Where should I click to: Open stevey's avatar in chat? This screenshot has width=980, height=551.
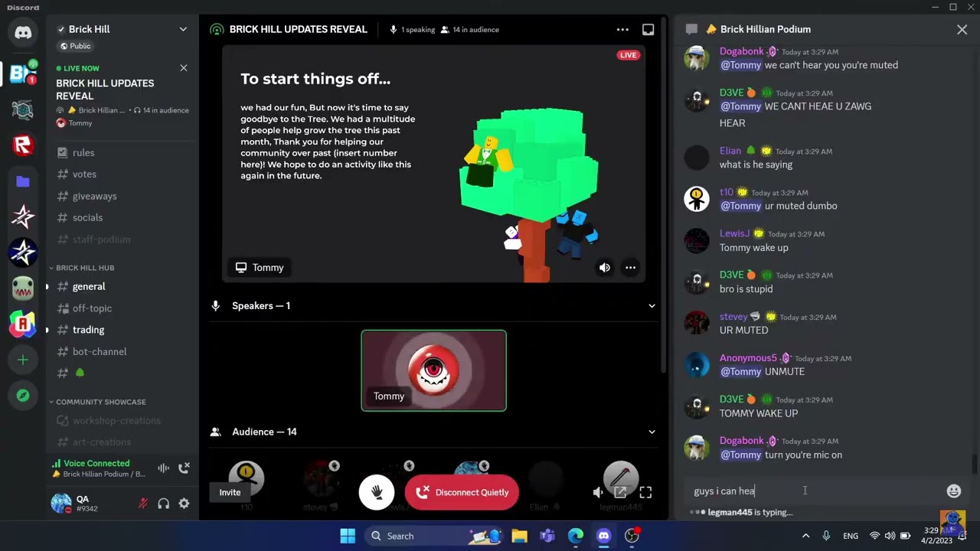(697, 323)
